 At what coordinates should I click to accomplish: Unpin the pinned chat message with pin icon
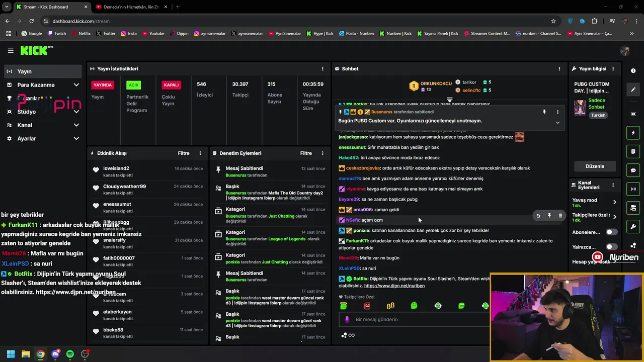544,112
